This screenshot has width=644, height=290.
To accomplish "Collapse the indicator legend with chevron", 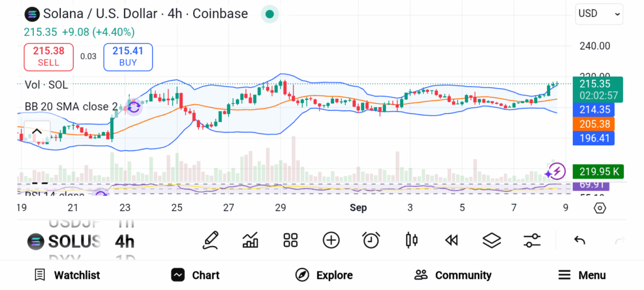I will [x=36, y=132].
